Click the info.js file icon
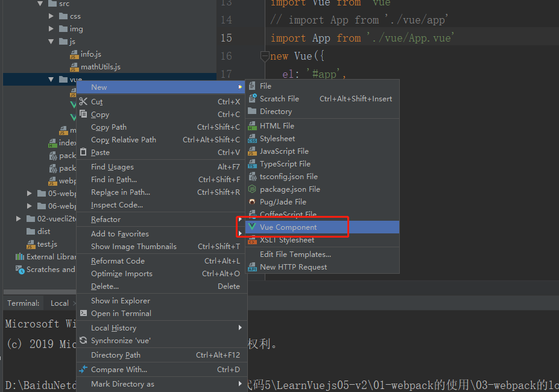Image resolution: width=559 pixels, height=392 pixels. (74, 54)
